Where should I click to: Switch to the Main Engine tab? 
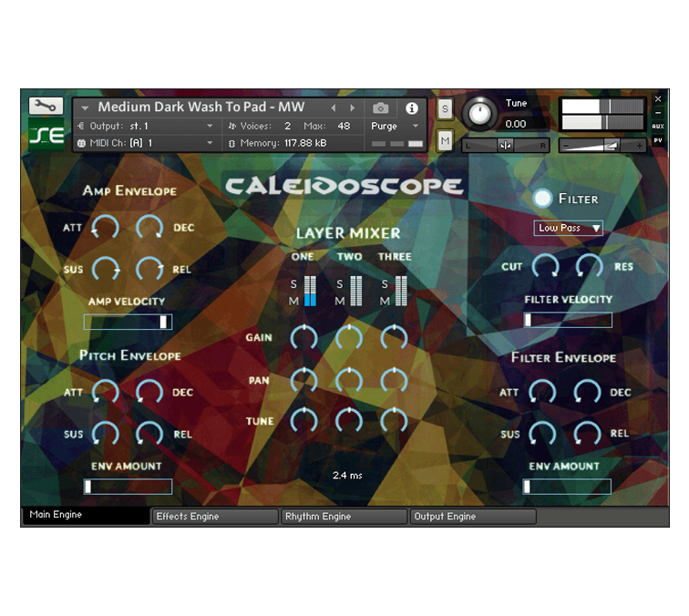[x=86, y=515]
